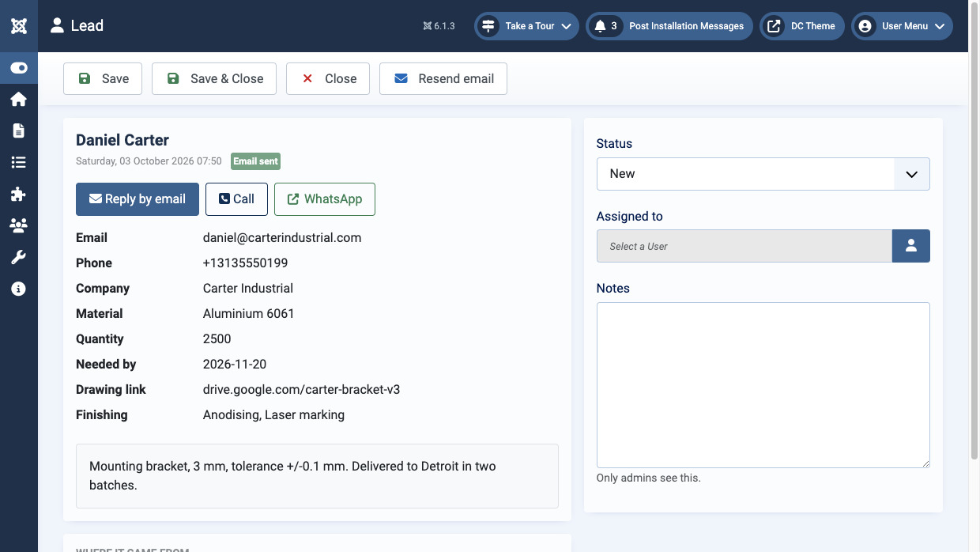
Task: Open the Help info icon in sidebar
Action: (x=19, y=289)
